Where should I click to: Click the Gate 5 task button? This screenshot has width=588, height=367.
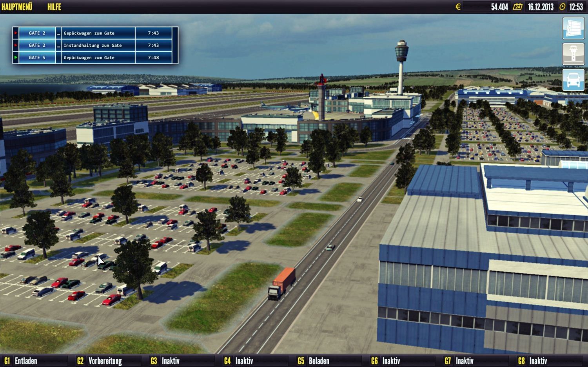tap(37, 58)
